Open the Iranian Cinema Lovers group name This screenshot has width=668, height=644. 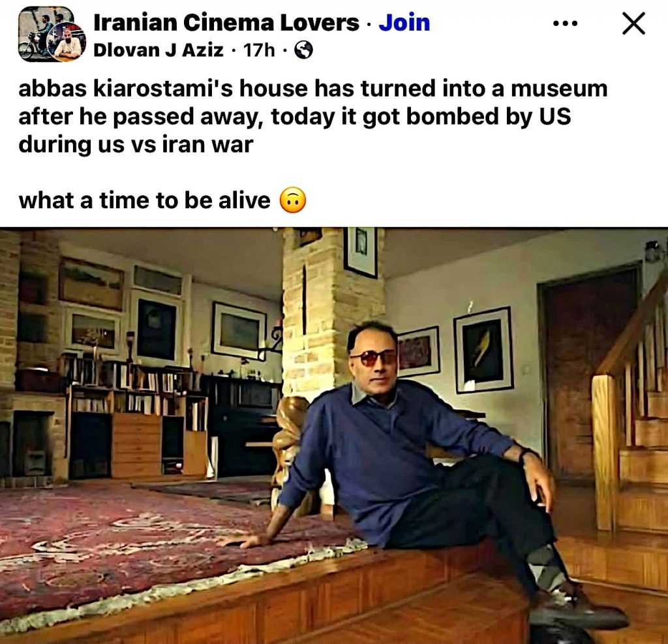coord(226,23)
